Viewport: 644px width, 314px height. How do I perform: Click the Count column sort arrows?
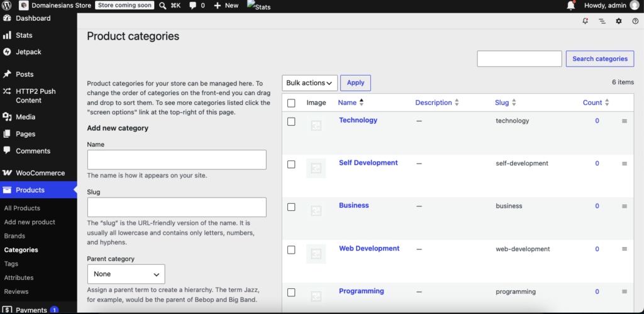tap(607, 103)
